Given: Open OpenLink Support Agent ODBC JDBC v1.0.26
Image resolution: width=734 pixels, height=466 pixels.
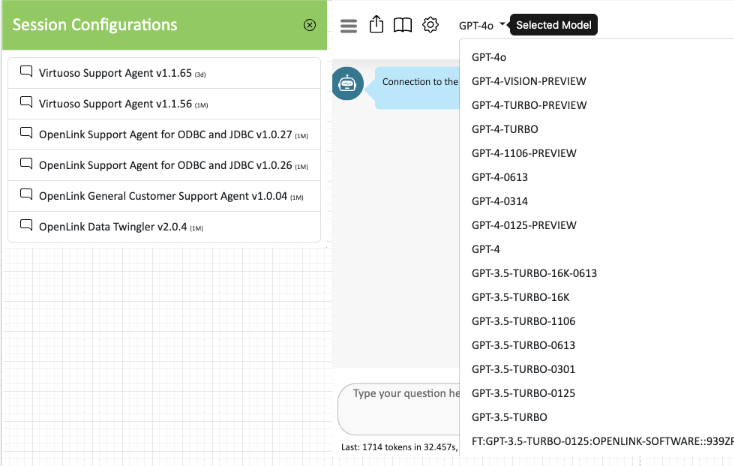Looking at the screenshot, I should 164,165.
